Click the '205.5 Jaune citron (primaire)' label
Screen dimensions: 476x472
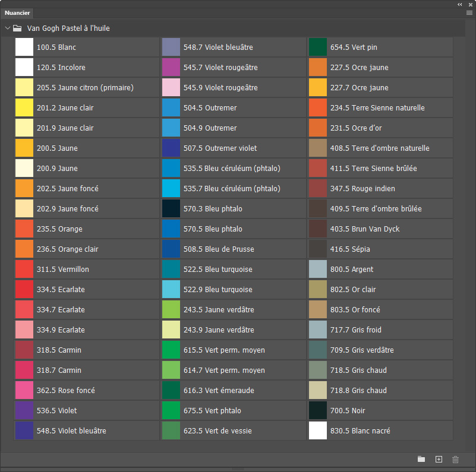[85, 88]
